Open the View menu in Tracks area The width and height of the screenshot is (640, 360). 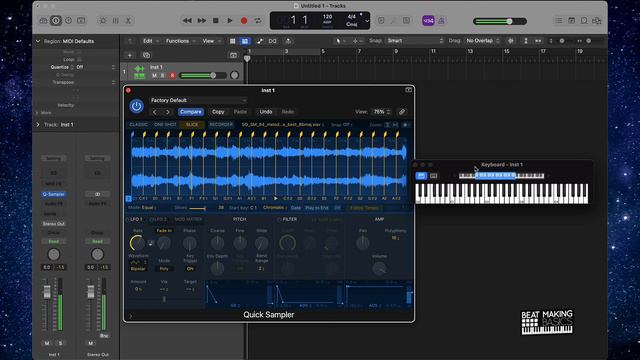point(211,41)
